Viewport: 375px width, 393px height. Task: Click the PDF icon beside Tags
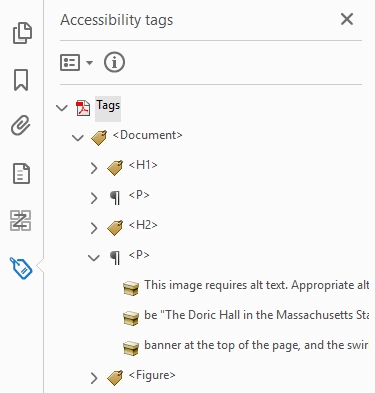[x=83, y=108]
